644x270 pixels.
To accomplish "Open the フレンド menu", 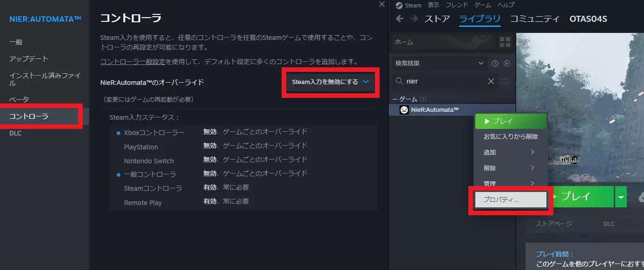I will click(x=457, y=5).
